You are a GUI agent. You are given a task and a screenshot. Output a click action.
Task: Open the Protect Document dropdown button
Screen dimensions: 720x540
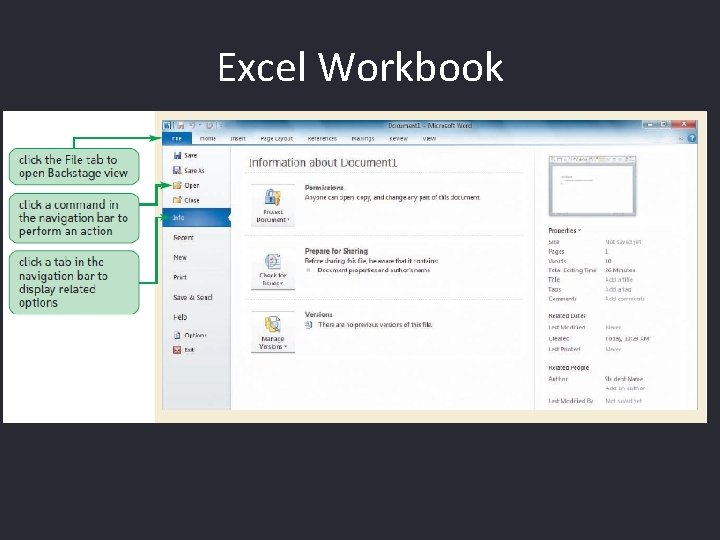click(273, 206)
